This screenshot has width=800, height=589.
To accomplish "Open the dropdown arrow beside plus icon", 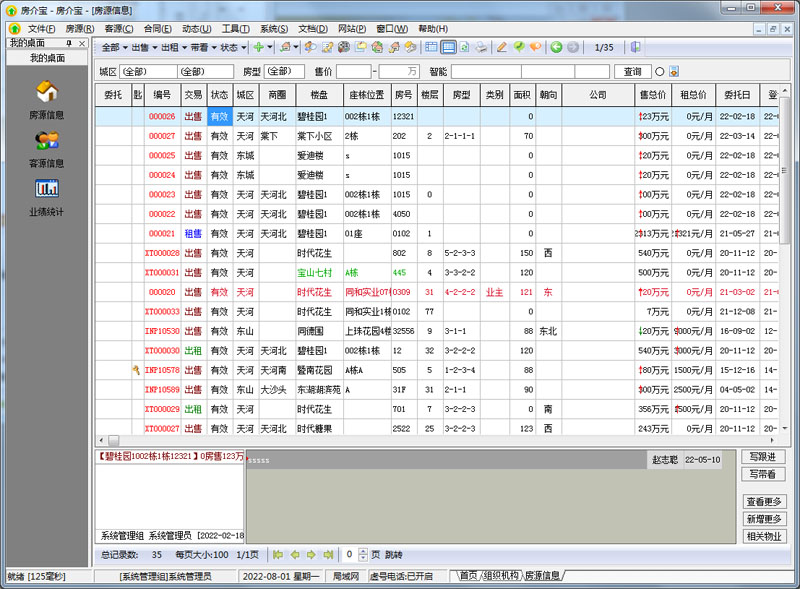I will click(270, 47).
